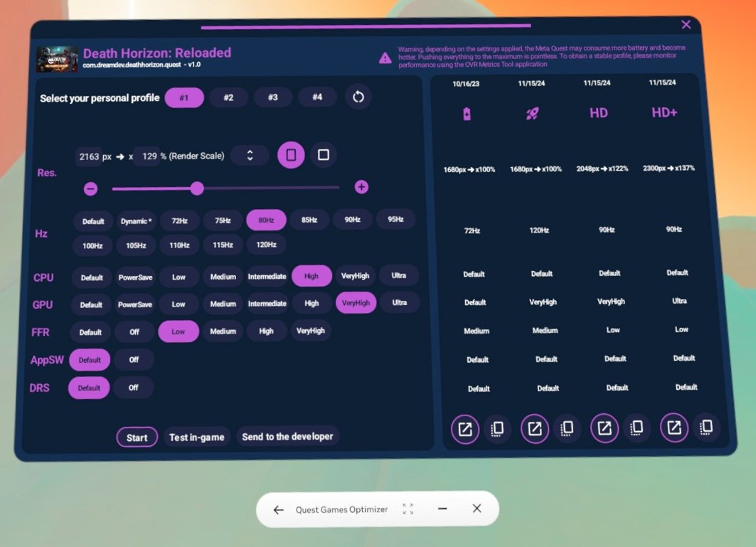
Task: Copy the battery saver preset settings
Action: tap(497, 428)
